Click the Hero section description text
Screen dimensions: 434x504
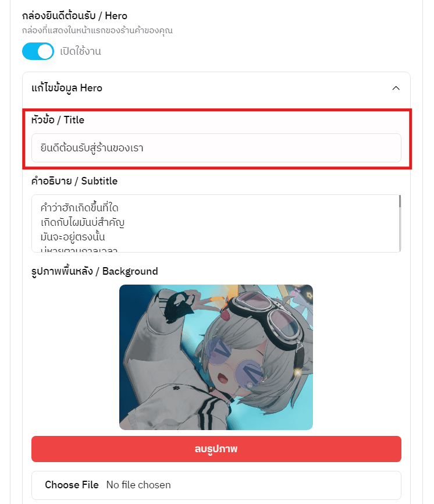click(97, 30)
